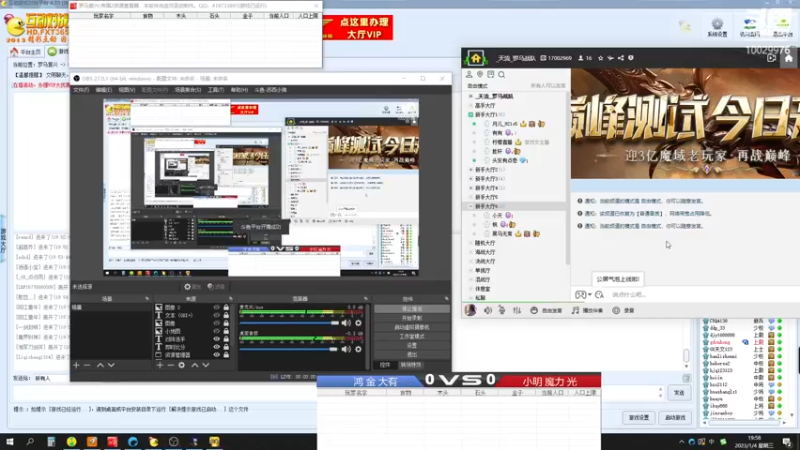800x450 pixels.
Task: Click the font style icon beside chat input
Action: 599,295
